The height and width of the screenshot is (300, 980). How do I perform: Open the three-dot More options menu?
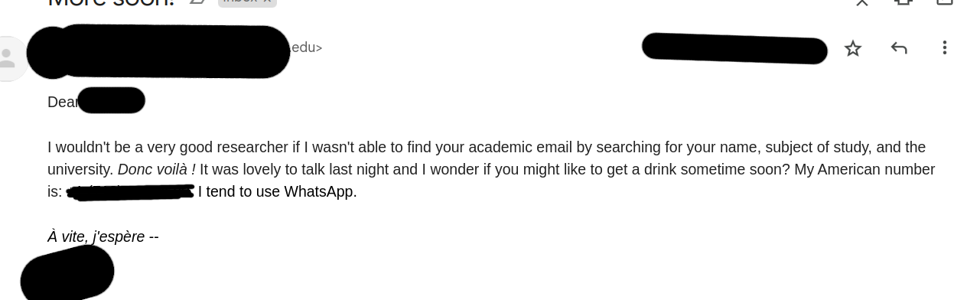[x=945, y=47]
